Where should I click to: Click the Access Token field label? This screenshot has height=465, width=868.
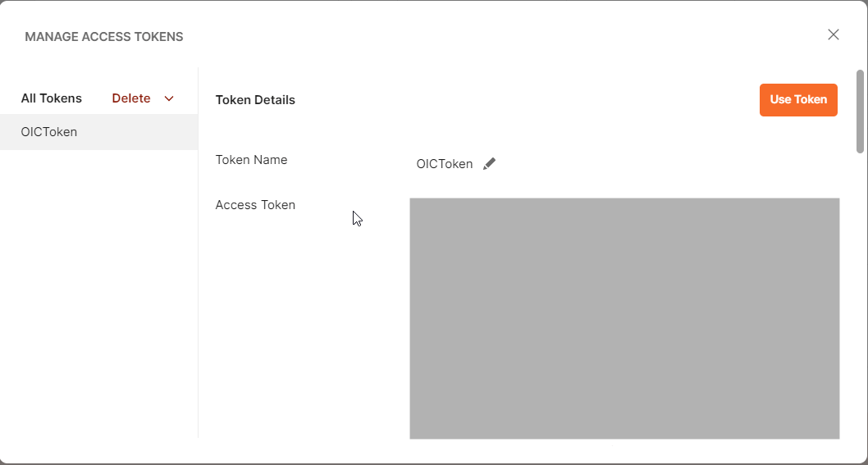pyautogui.click(x=255, y=205)
